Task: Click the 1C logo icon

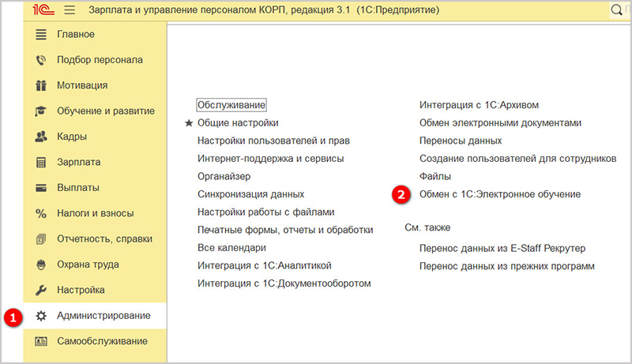Action: 43,9
